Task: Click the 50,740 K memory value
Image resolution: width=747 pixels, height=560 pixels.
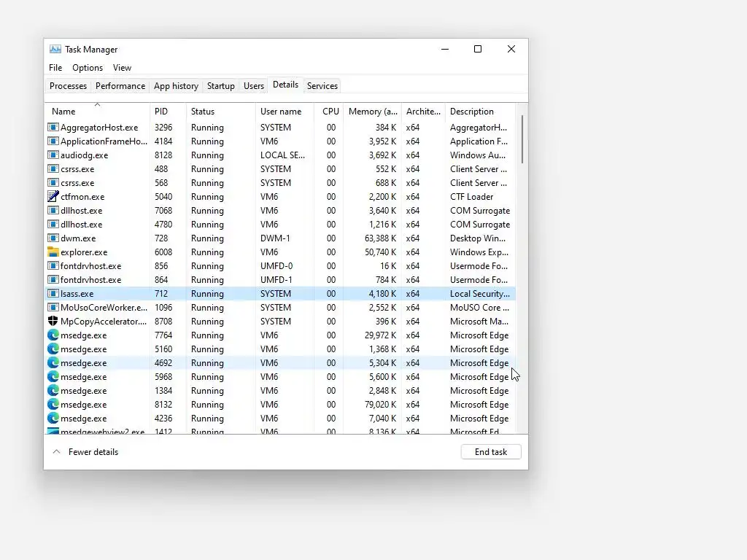Action: 380,252
